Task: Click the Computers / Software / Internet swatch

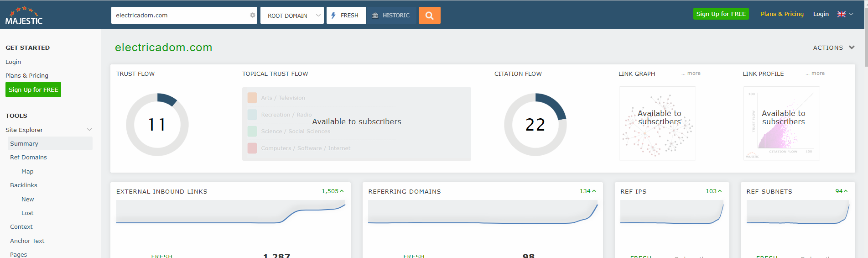Action: [252, 148]
